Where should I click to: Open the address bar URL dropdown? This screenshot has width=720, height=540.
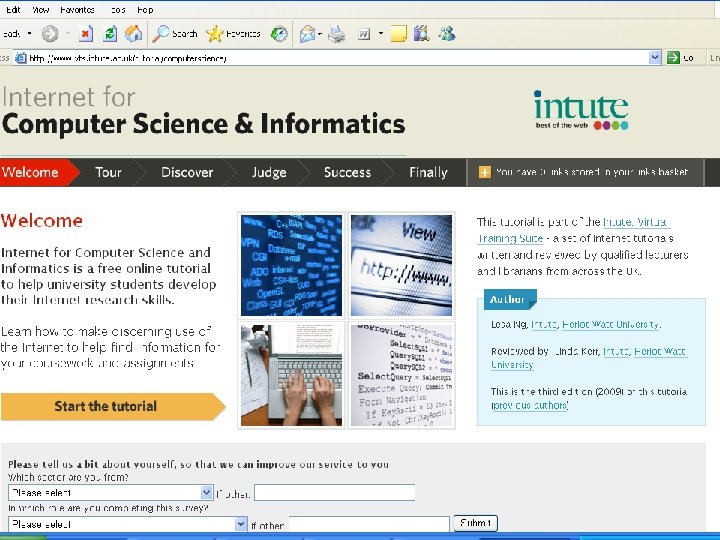coord(655,58)
